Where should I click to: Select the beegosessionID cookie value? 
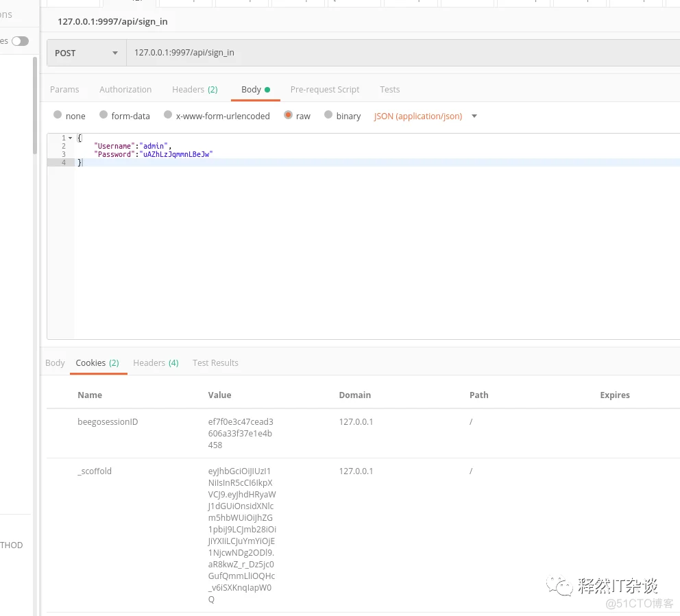[x=241, y=434]
